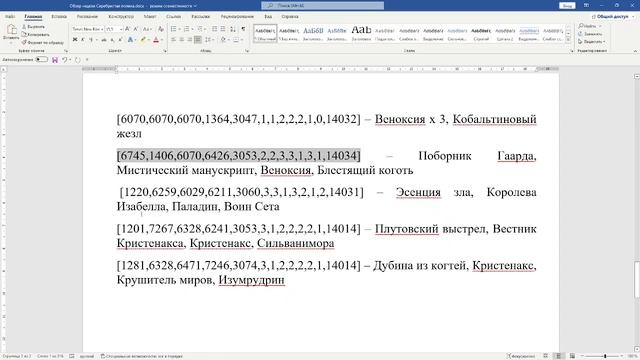Toggle subscript formatting

[112, 40]
